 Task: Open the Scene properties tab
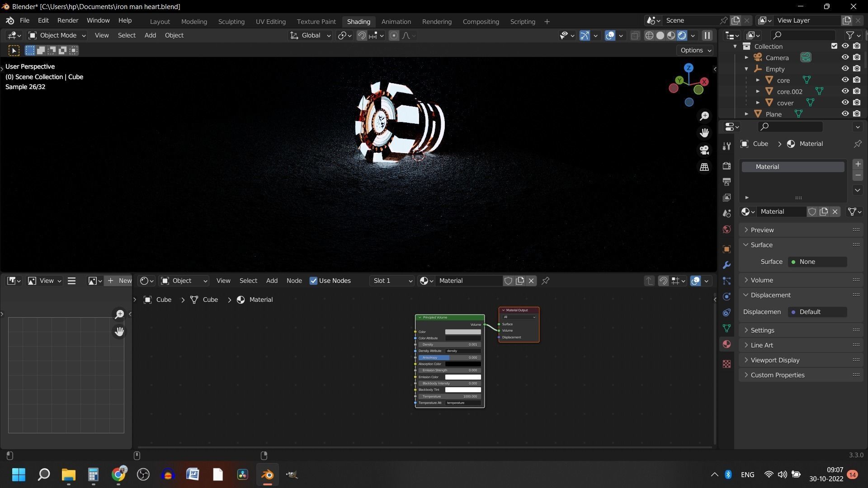coord(726,213)
